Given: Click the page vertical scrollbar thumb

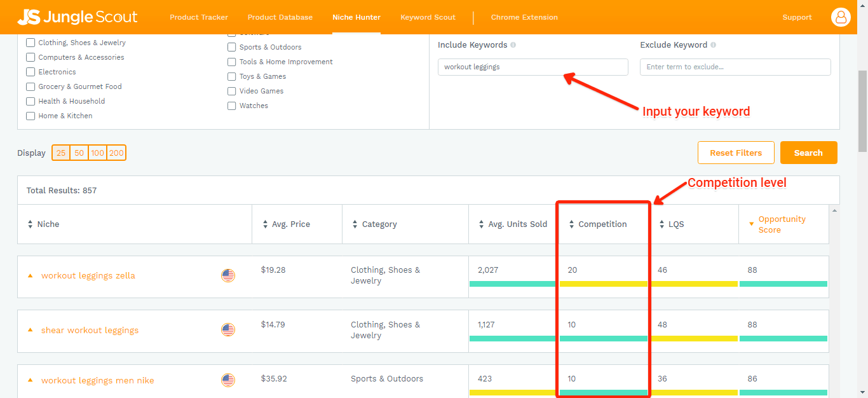Looking at the screenshot, I should pos(862,111).
